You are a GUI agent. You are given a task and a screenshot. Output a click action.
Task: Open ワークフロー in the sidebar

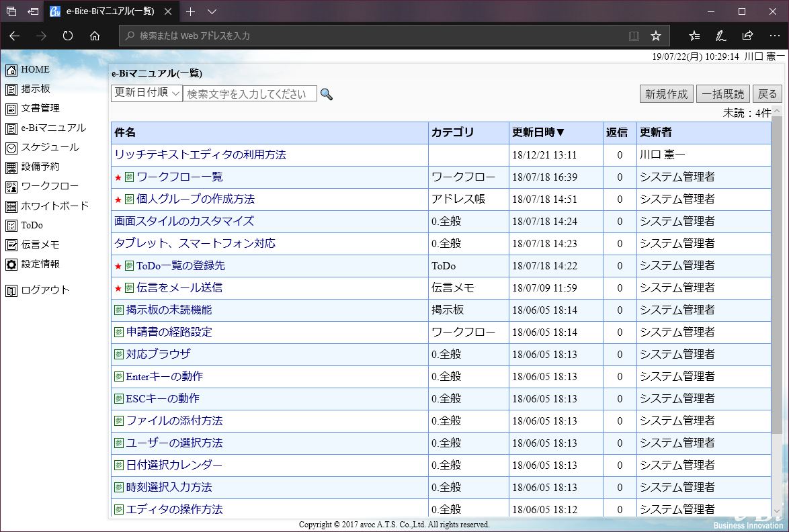pos(50,187)
